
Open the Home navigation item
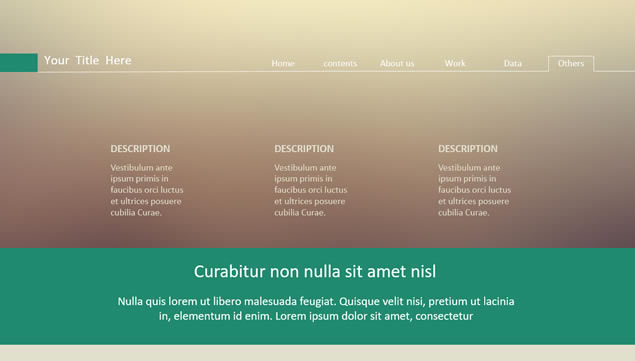coord(283,63)
